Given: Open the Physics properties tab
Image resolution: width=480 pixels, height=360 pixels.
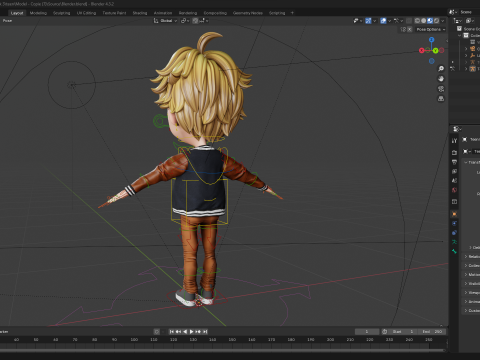Looking at the screenshot, I should pyautogui.click(x=454, y=223).
